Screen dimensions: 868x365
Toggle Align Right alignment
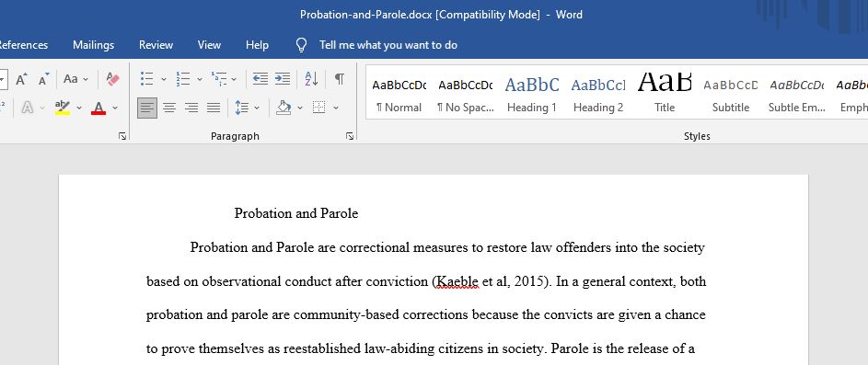(191, 108)
